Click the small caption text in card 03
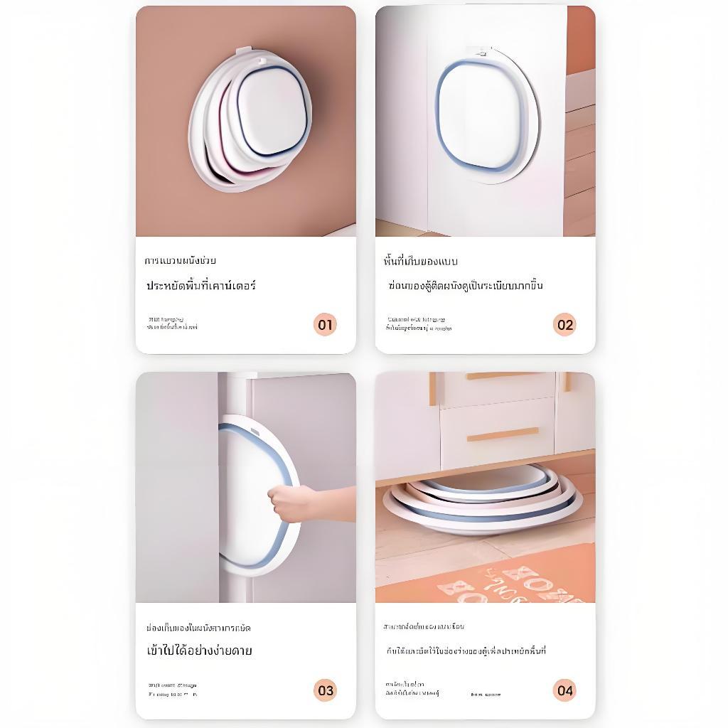 (173, 690)
